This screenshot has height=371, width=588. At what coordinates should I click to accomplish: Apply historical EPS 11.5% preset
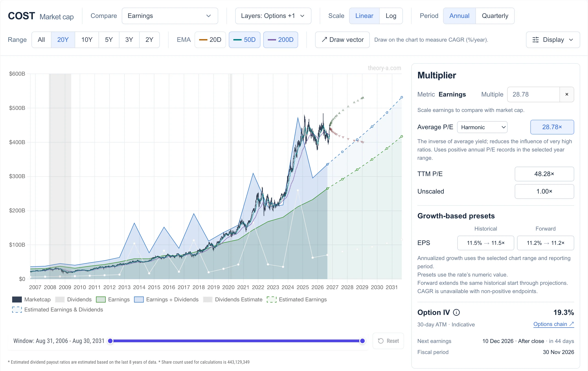click(485, 243)
